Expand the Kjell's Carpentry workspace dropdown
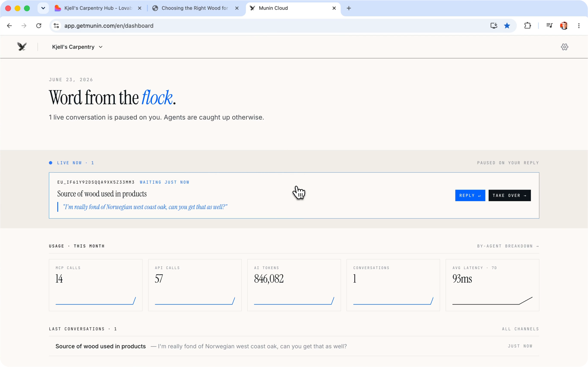 (x=77, y=47)
